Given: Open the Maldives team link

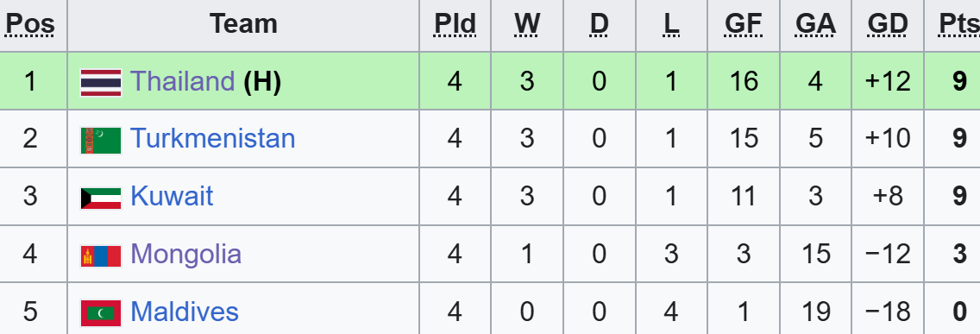Looking at the screenshot, I should tap(185, 312).
